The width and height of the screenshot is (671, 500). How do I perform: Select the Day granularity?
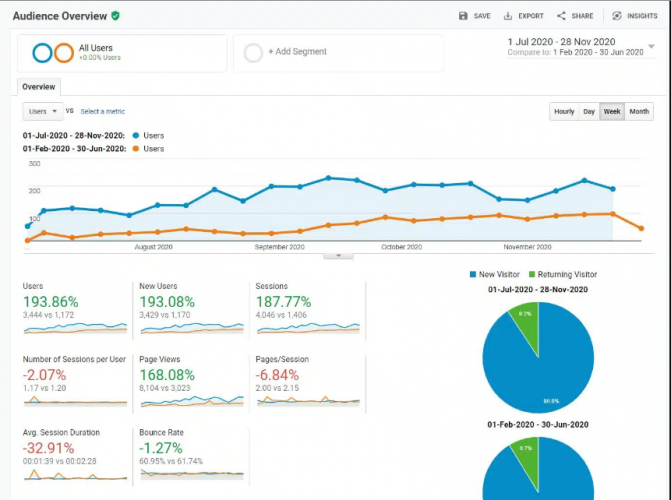(x=589, y=111)
